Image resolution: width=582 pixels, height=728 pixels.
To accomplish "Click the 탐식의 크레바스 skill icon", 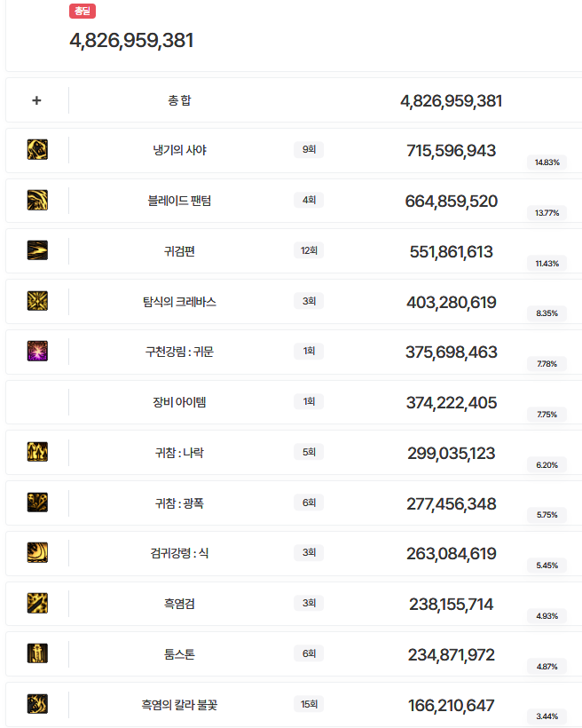I will click(x=37, y=301).
